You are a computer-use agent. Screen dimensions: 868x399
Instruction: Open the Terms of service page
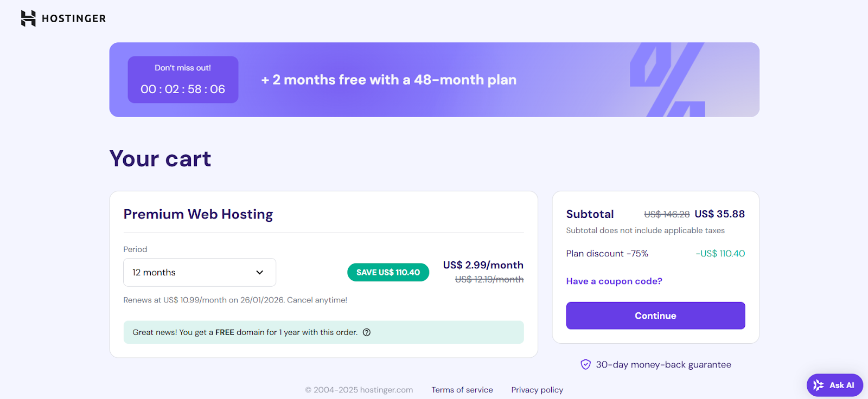[x=462, y=389]
